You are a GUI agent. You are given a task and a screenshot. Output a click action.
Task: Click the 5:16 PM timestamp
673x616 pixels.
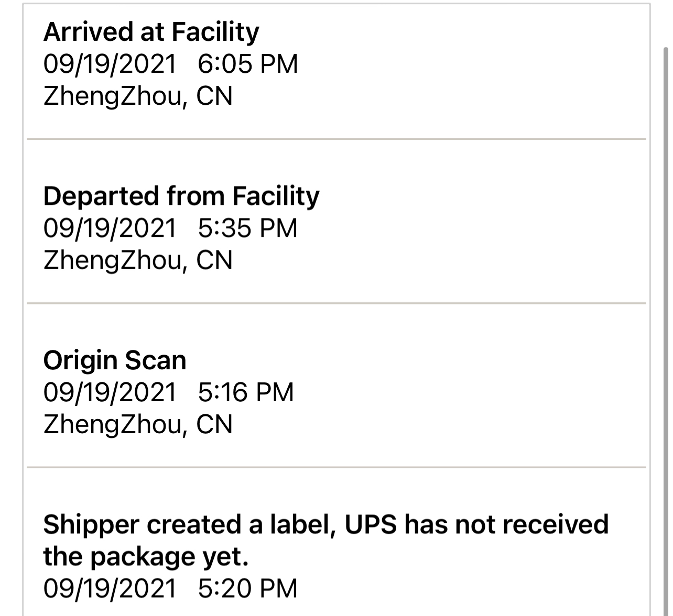(x=246, y=392)
